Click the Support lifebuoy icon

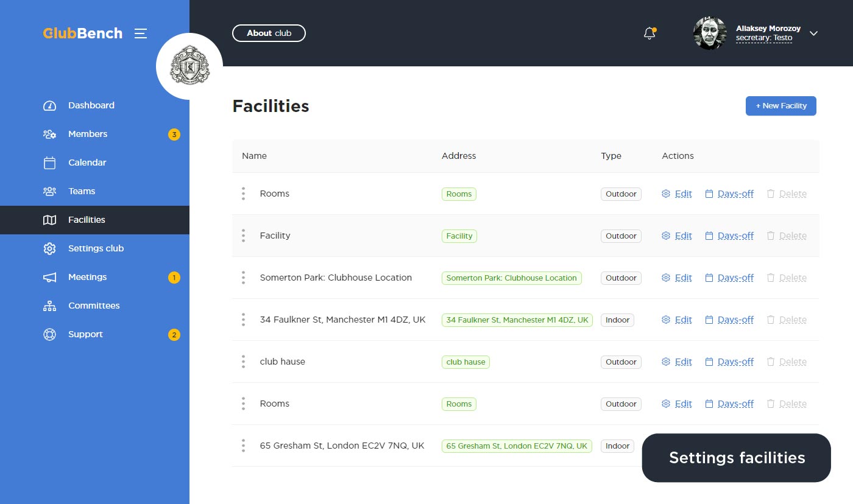click(49, 335)
